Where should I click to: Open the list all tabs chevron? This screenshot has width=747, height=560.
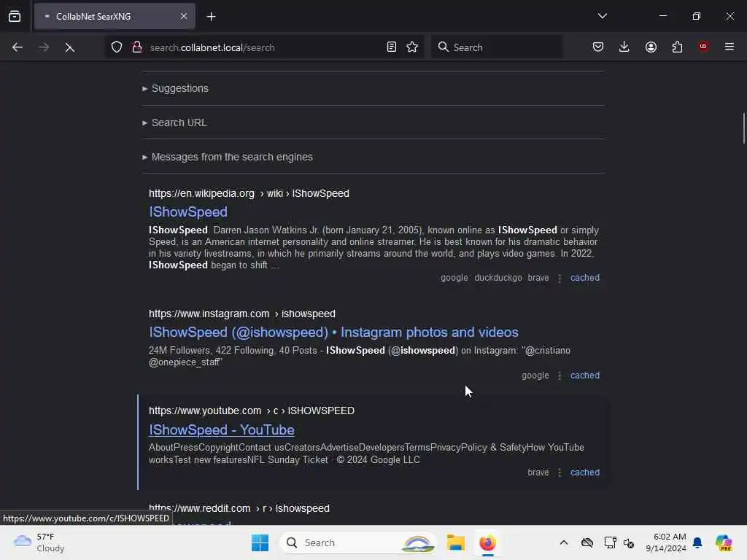click(x=602, y=16)
